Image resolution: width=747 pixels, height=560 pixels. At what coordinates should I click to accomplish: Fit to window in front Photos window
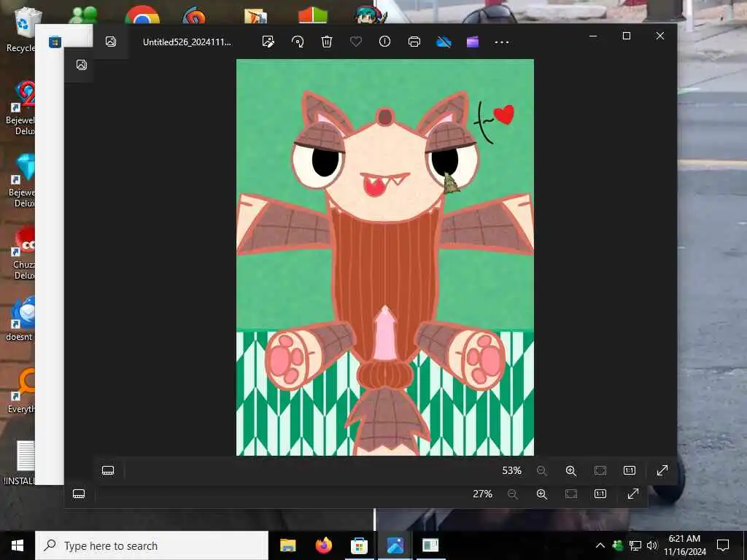[x=600, y=470]
